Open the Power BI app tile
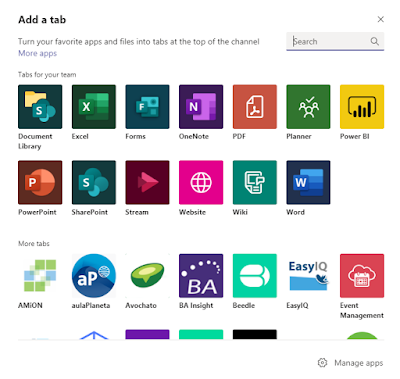 (x=362, y=107)
